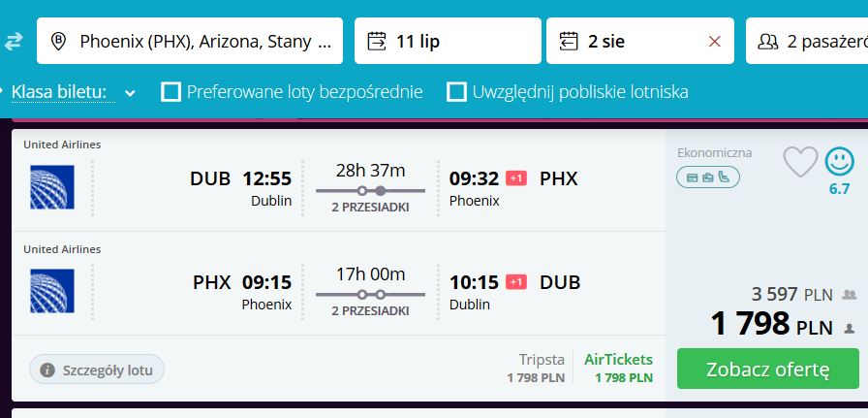
Task: Open Szczegóły lotu flight details
Action: tap(97, 370)
